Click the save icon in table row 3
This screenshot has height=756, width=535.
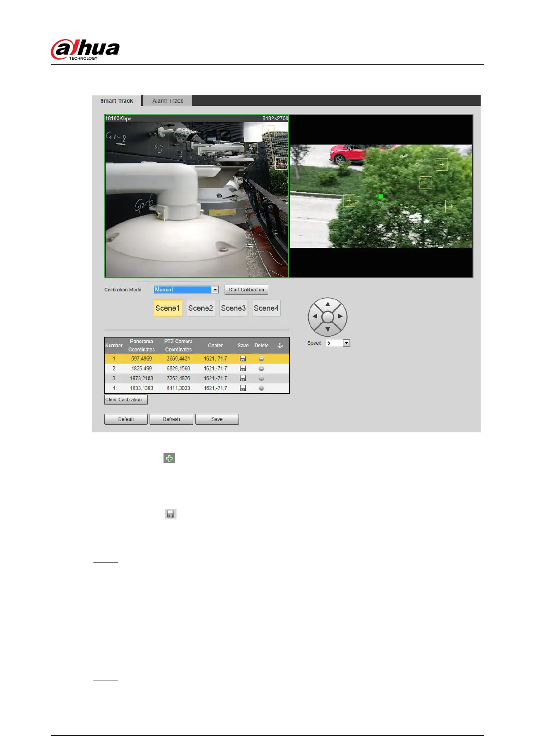tap(243, 378)
